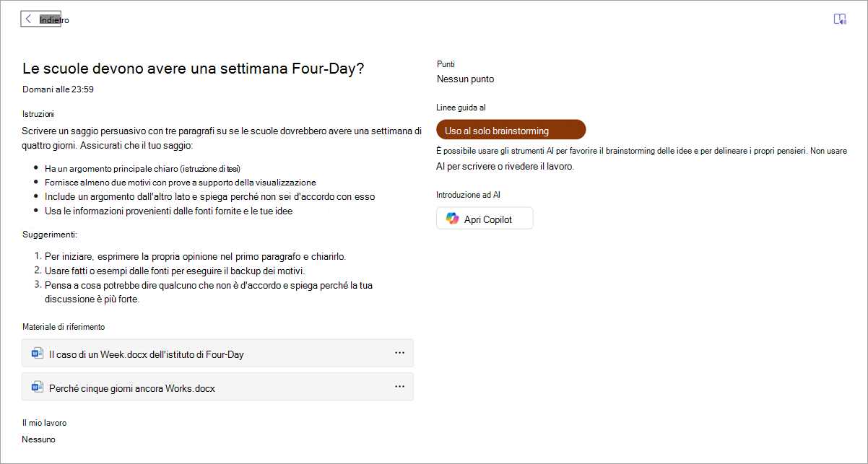Select the 'Nessun punto' points text
Screen dimensions: 868x464
(x=465, y=79)
